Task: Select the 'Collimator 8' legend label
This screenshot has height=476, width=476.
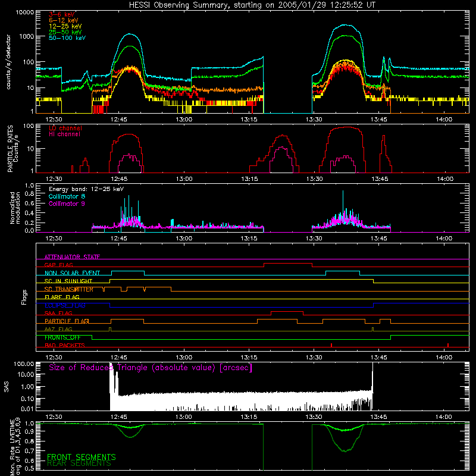Action: click(67, 196)
